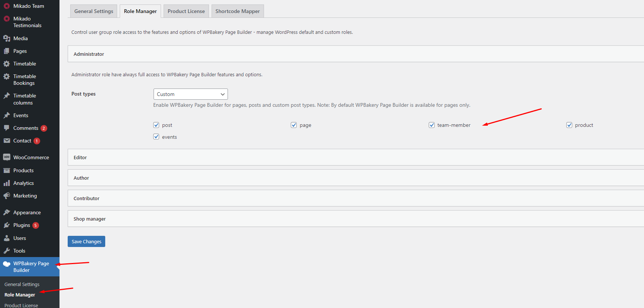
Task: Click the Comments bubble icon
Action: tap(7, 128)
